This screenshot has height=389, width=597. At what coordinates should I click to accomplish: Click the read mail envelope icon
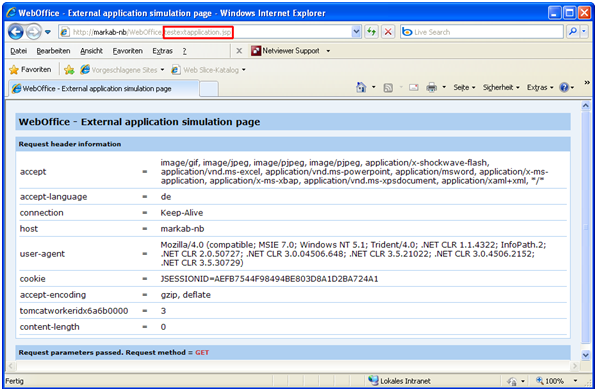tap(414, 88)
